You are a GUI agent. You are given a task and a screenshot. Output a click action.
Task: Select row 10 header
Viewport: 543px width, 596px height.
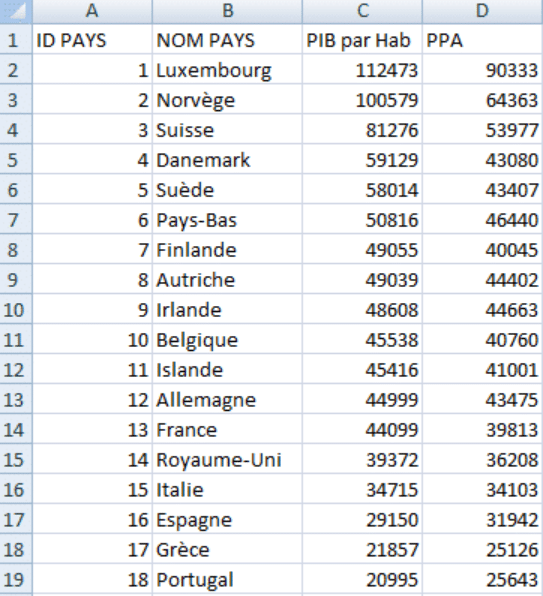(x=16, y=309)
